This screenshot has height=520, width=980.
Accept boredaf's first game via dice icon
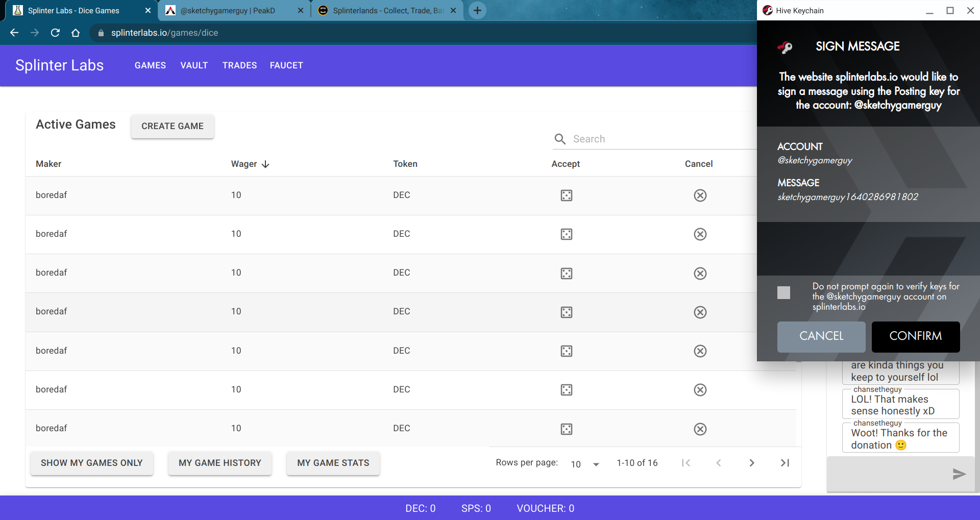coord(566,195)
